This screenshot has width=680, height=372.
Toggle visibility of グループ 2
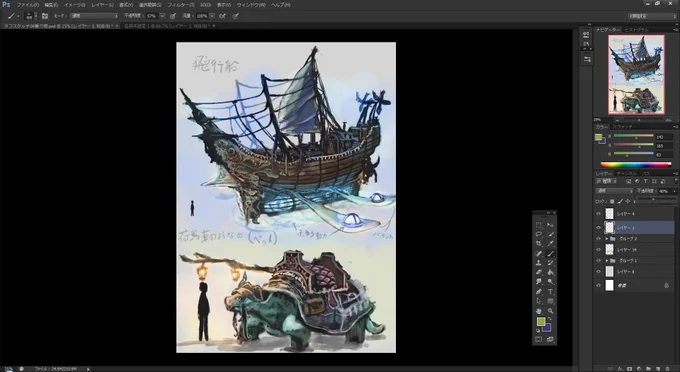[598, 239]
